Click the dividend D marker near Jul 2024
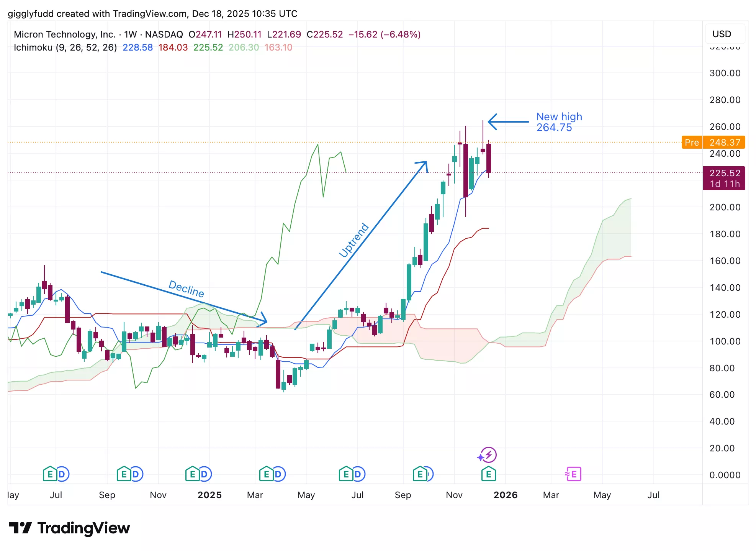The width and height of the screenshot is (756, 551). click(62, 474)
